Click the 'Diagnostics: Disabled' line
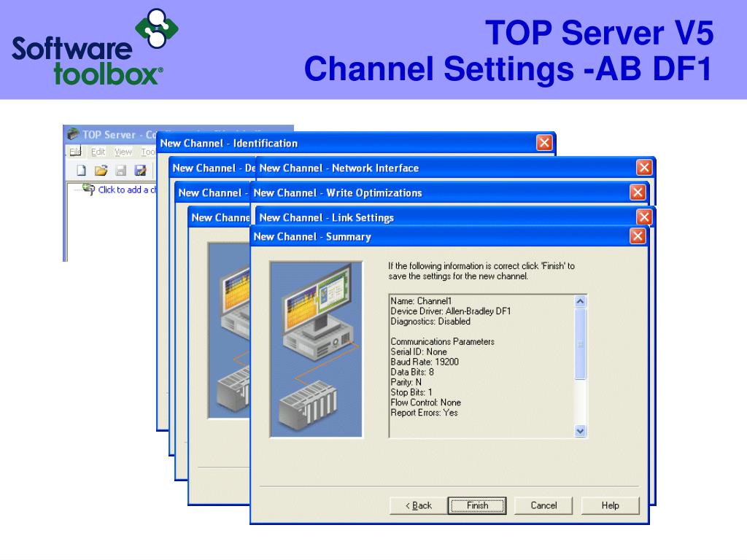747x560 pixels. [x=430, y=322]
